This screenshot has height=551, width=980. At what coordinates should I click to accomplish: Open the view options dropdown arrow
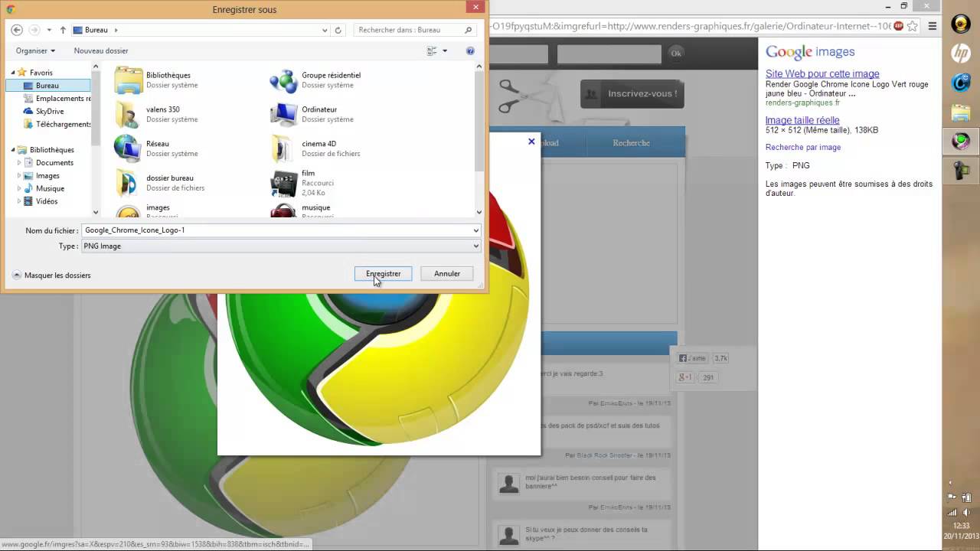coord(443,51)
